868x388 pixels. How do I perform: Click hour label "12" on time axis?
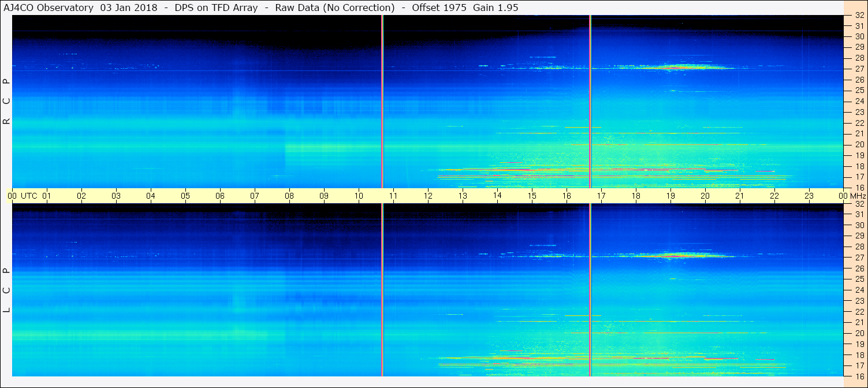428,196
